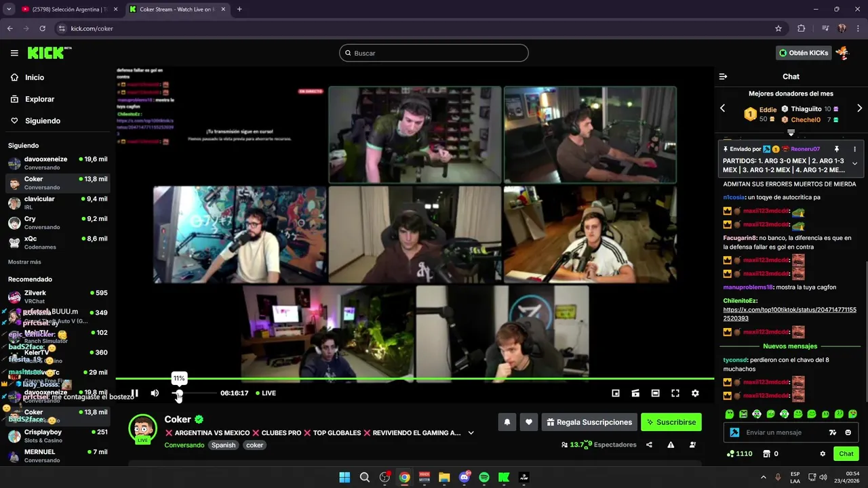Jump to LIVE in the player

(266, 393)
